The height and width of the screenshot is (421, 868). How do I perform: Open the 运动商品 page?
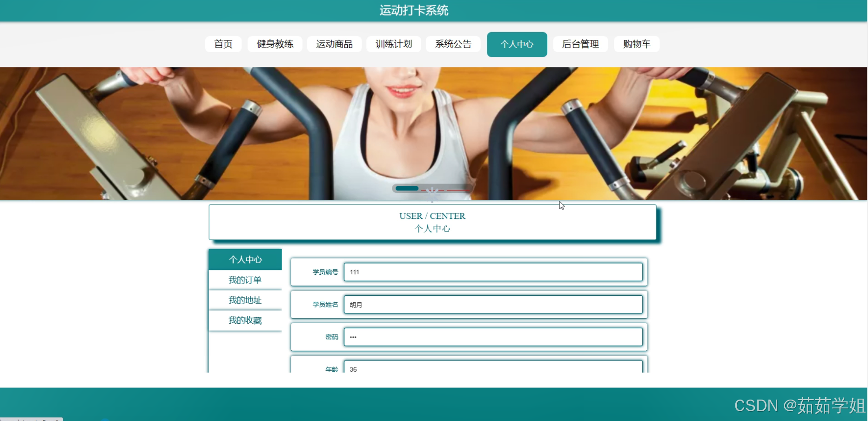coord(334,44)
